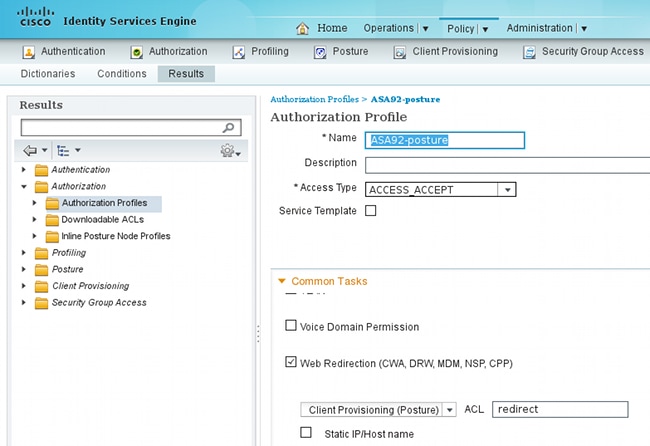Viewport: 650px width, 446px height.
Task: Click the Client Provisioning folder icon in tree
Action: [x=41, y=286]
